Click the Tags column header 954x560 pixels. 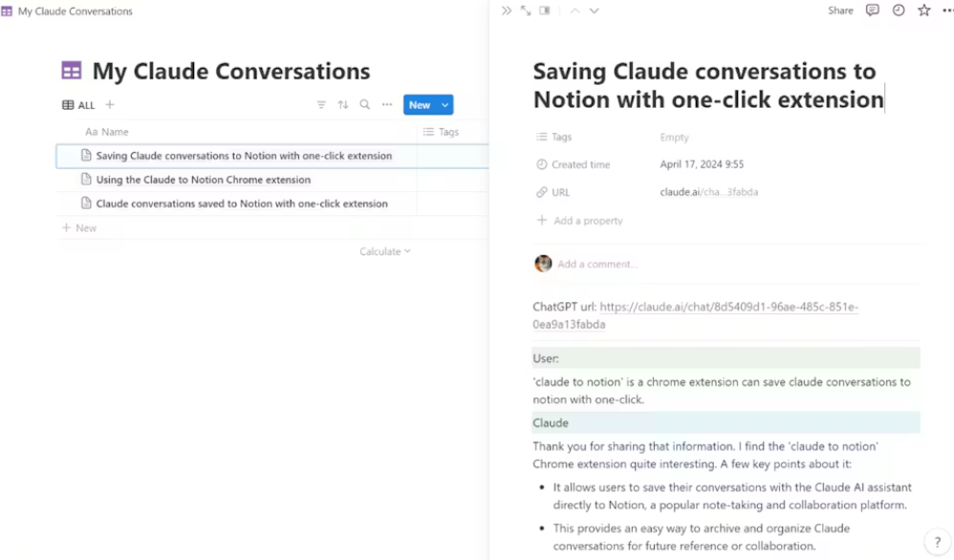click(x=441, y=132)
